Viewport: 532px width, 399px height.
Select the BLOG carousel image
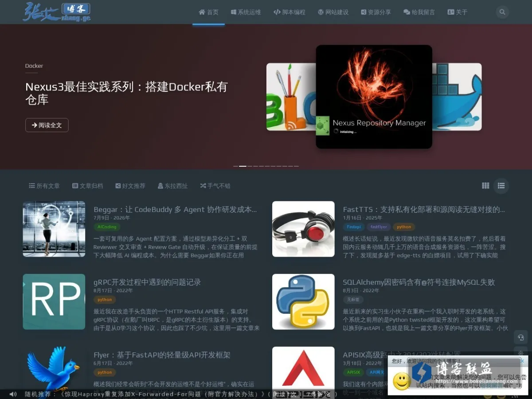291,97
